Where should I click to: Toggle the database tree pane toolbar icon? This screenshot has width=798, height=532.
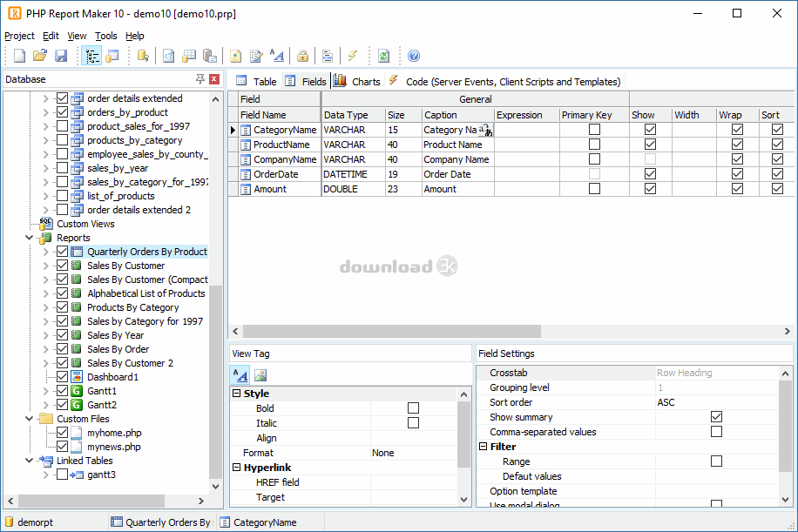pyautogui.click(x=92, y=56)
